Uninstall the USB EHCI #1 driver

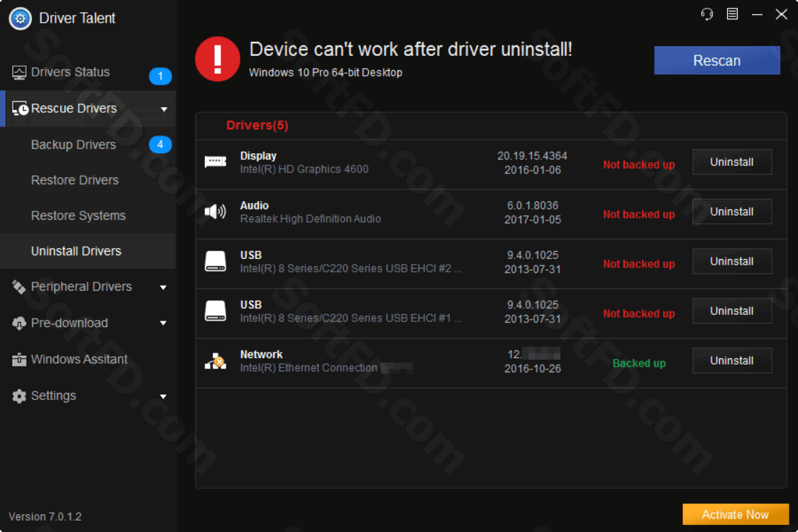click(732, 311)
